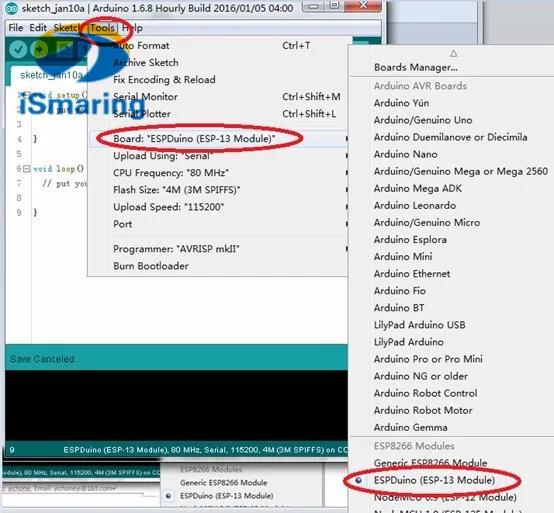Select Arduino/Genuino Micro board
554x513 pixels.
427,222
